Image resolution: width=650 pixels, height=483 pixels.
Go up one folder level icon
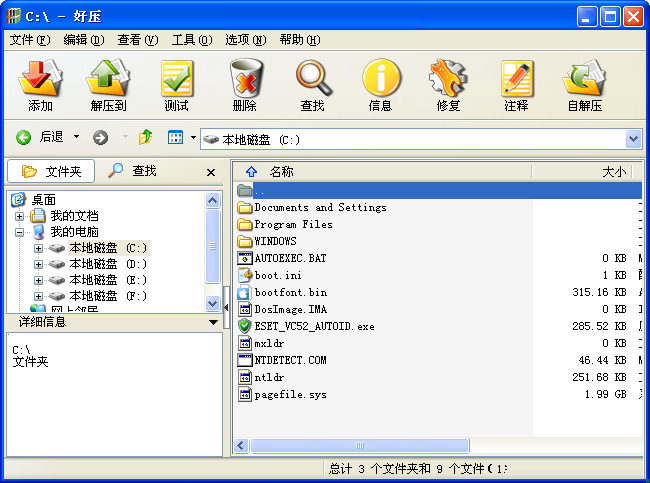(145, 137)
